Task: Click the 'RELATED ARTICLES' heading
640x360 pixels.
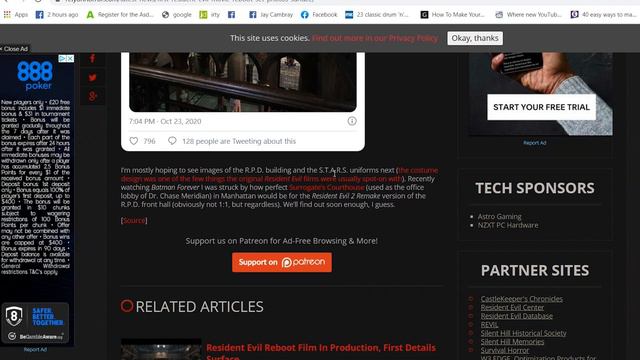Action: coord(199,307)
